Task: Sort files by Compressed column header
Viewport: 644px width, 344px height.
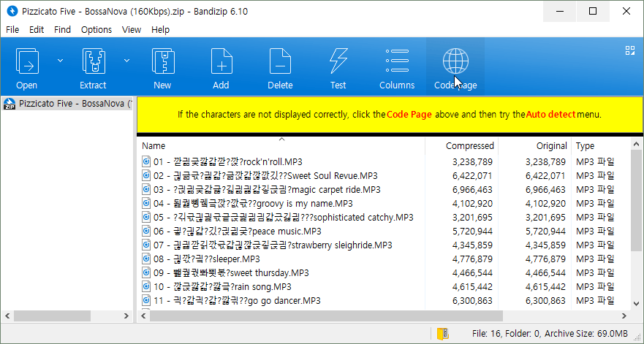Action: tap(469, 145)
